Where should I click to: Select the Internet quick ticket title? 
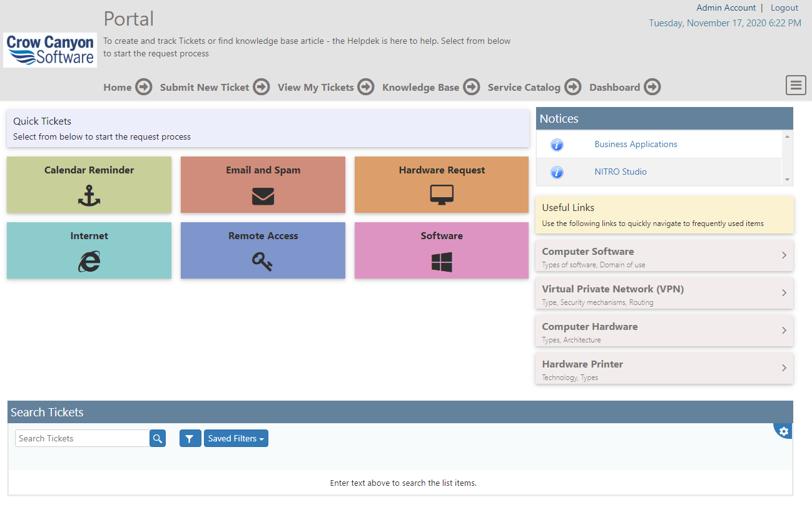click(89, 235)
